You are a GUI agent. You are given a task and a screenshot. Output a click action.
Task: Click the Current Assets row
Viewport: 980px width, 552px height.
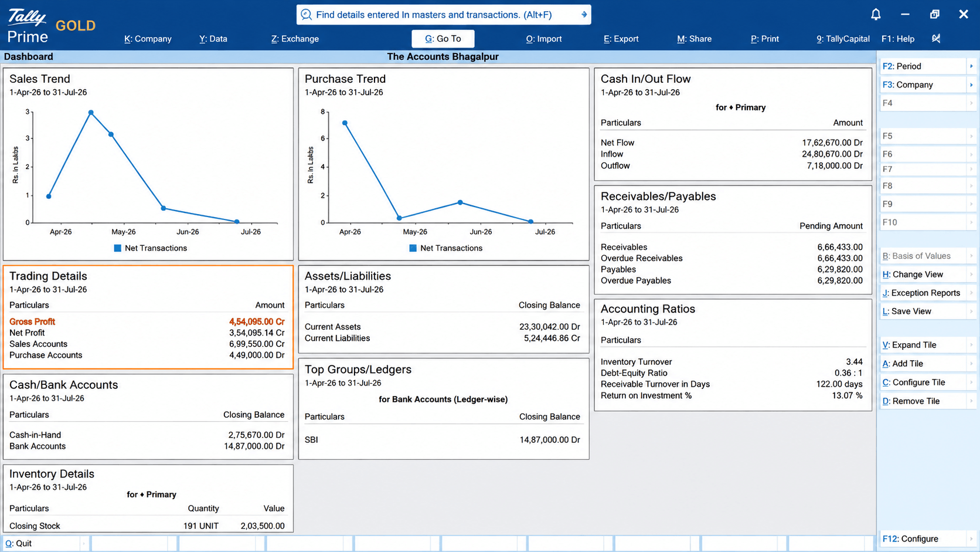443,327
